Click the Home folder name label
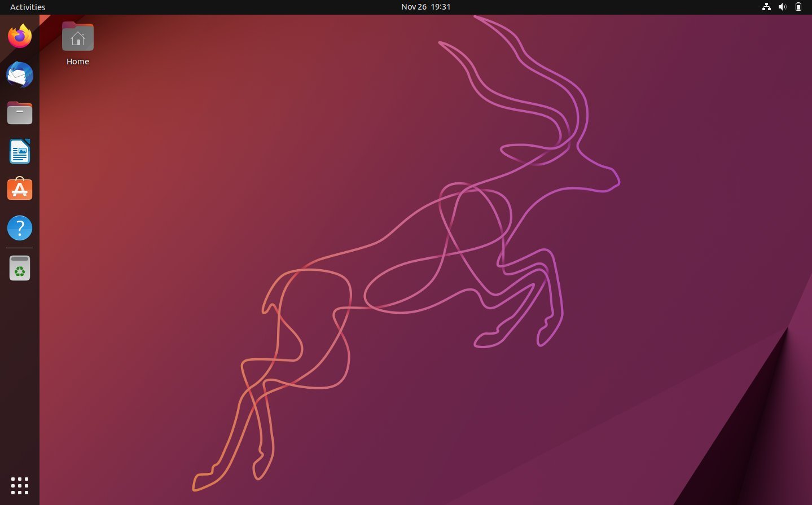The width and height of the screenshot is (812, 505). tap(77, 61)
